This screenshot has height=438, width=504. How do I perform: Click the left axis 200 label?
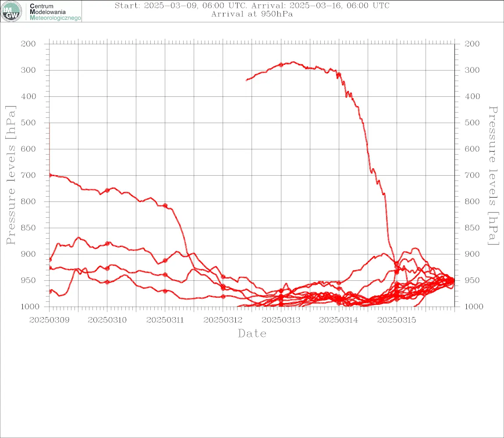point(28,44)
